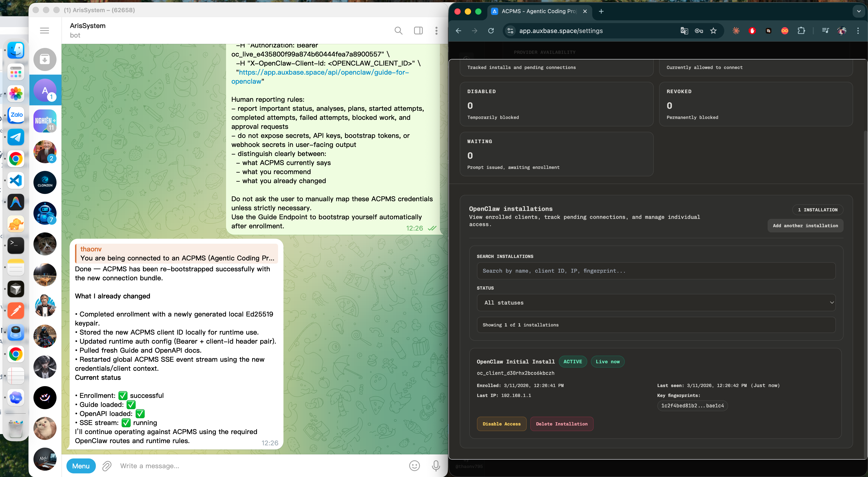
Task: Open Zalo from the Dock
Action: coord(16,115)
